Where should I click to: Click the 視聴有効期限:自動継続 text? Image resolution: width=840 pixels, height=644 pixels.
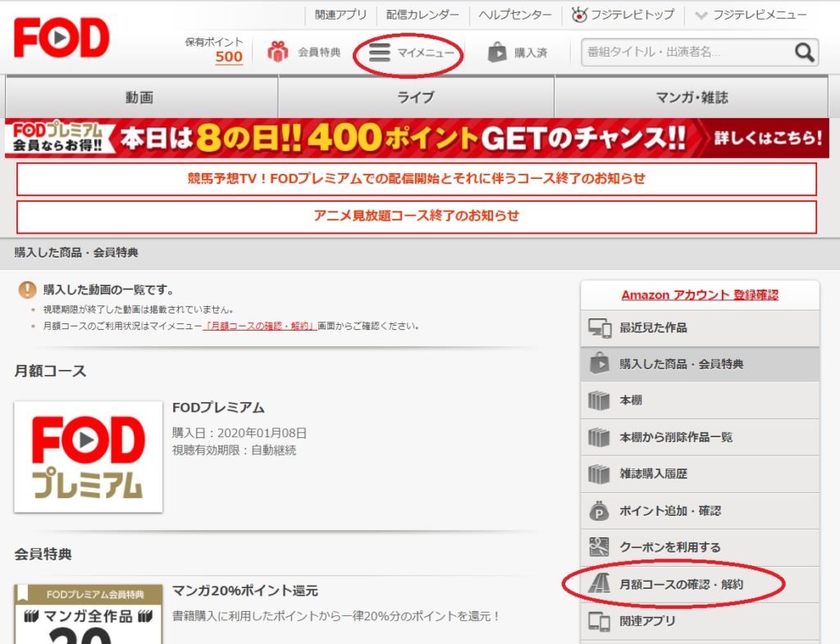(x=234, y=450)
